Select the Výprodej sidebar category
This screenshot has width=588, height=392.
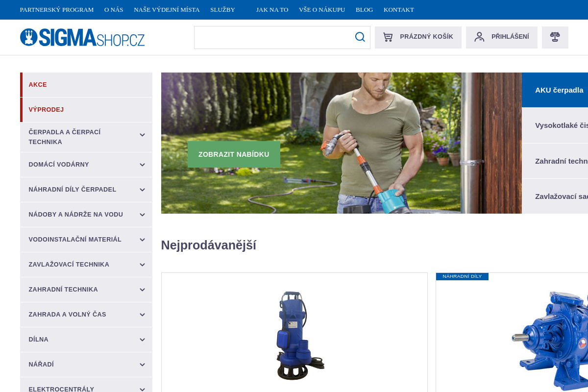pyautogui.click(x=86, y=110)
